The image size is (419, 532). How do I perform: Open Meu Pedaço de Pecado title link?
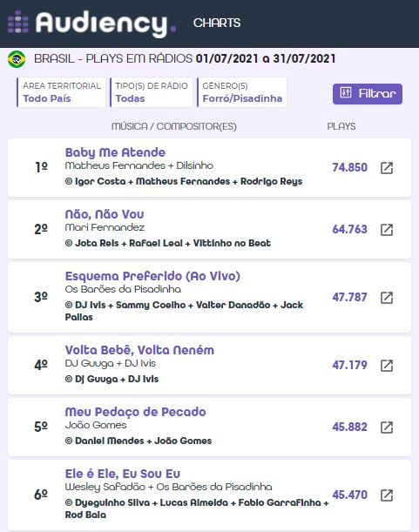(136, 412)
